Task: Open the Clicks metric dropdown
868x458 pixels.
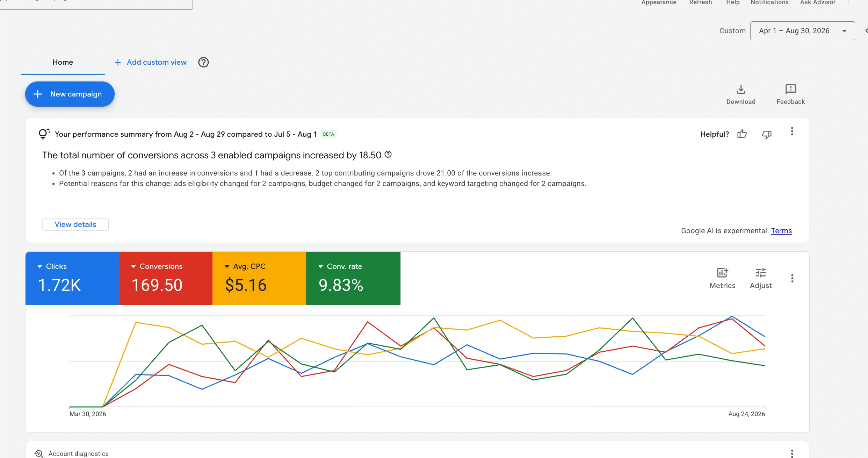Action: 39,266
